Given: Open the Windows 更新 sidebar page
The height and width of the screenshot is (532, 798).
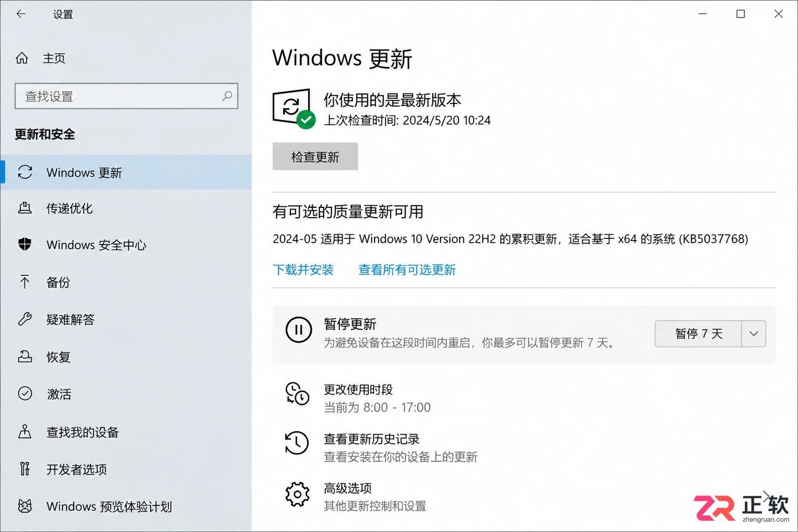Looking at the screenshot, I should pyautogui.click(x=126, y=172).
